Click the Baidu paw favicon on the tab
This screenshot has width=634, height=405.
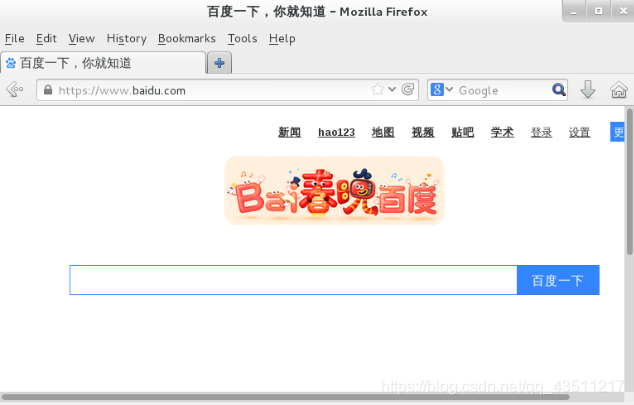pos(11,63)
